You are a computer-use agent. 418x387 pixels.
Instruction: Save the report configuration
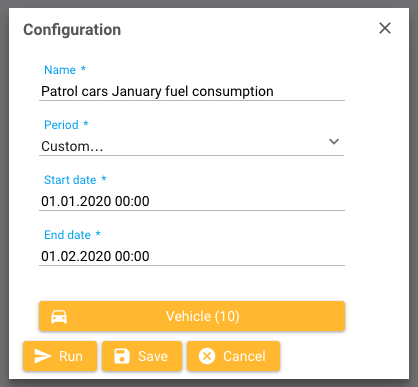142,356
